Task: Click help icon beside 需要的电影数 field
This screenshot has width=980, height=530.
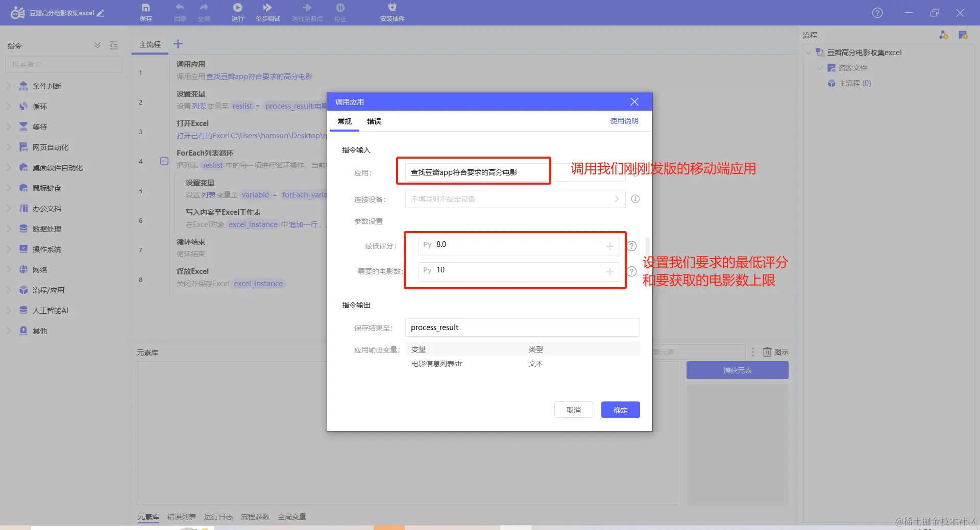Action: click(632, 271)
